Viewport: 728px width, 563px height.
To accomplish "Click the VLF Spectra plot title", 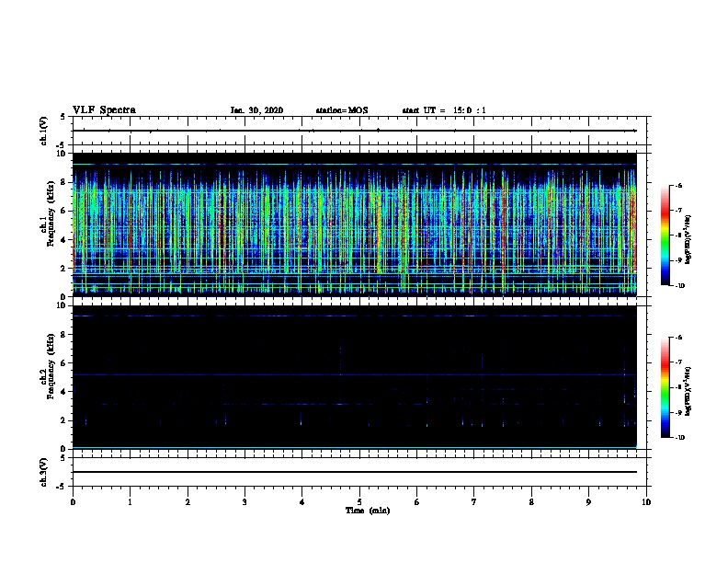I will [104, 110].
